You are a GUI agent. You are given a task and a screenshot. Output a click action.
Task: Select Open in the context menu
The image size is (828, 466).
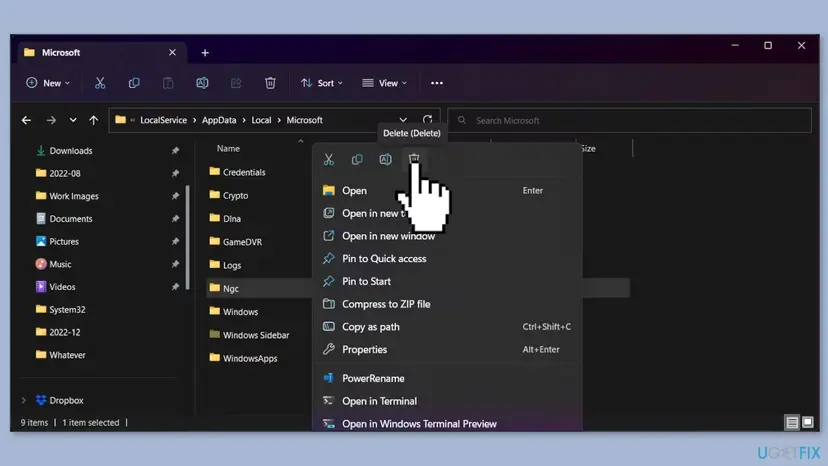[447, 191]
